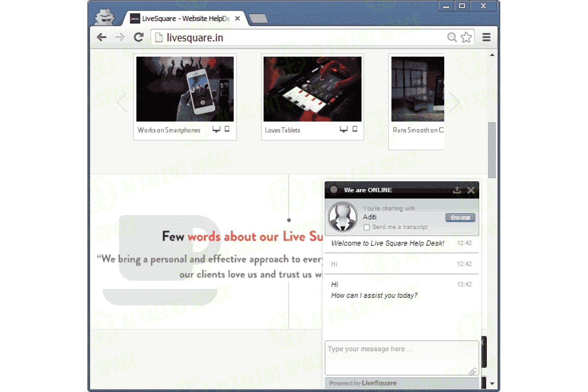The height and width of the screenshot is (392, 588).
Task: Open the Chrome hamburger menu
Action: pyautogui.click(x=486, y=37)
